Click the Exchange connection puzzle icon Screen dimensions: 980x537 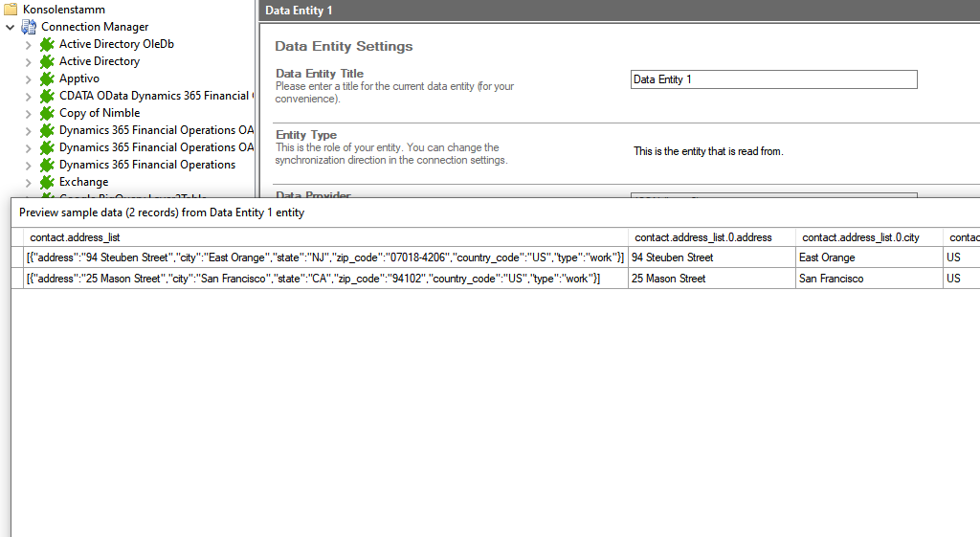pyautogui.click(x=47, y=182)
